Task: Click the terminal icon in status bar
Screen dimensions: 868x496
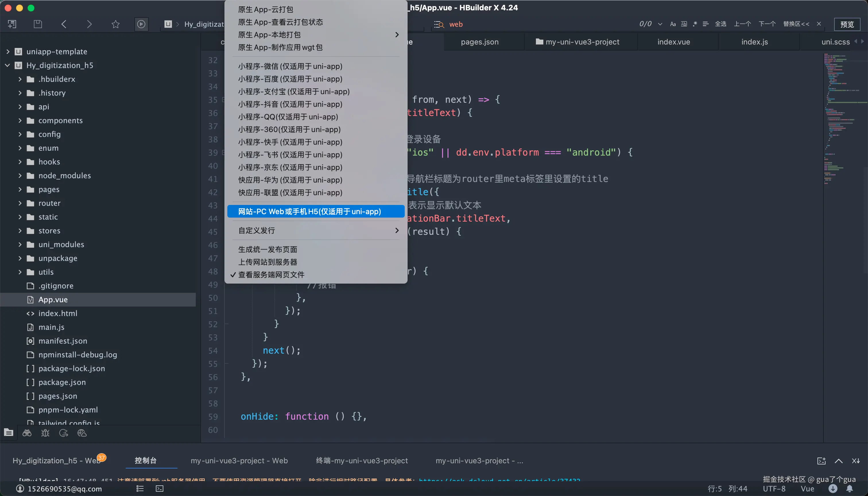Action: [159, 489]
